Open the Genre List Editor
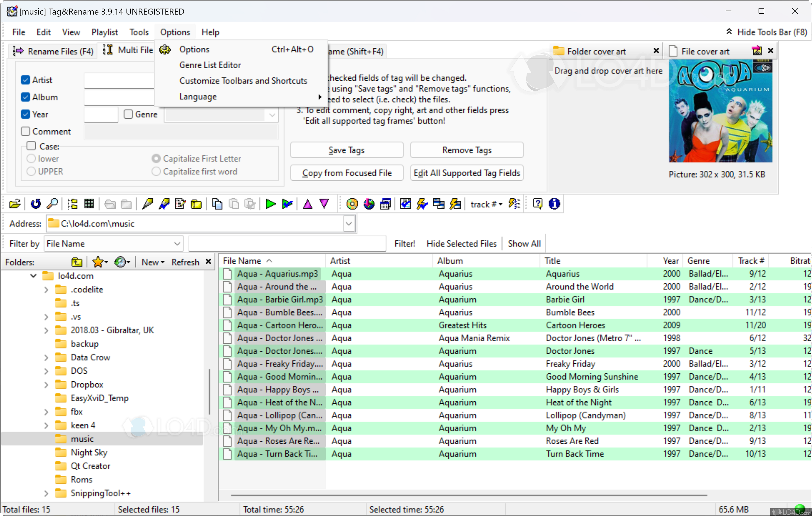Image resolution: width=812 pixels, height=516 pixels. (x=210, y=65)
